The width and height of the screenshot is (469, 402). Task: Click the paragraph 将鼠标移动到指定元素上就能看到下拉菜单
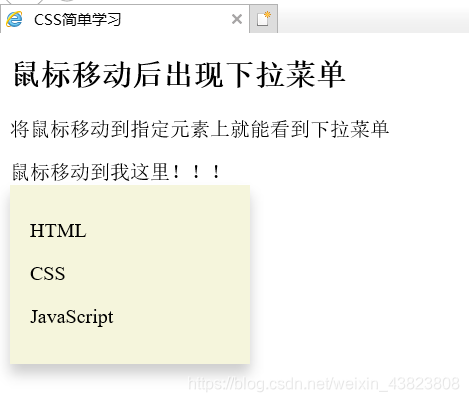click(x=200, y=129)
